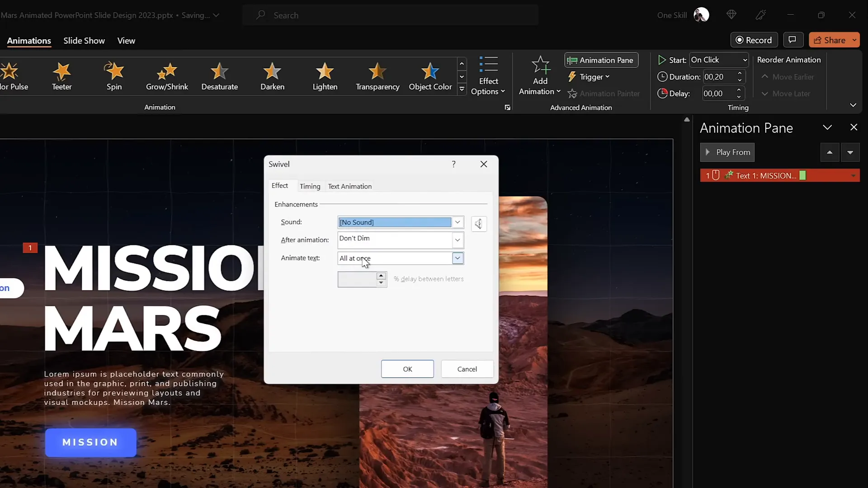Viewport: 868px width, 488px height.
Task: Apply the Spin emphasis animation
Action: [x=114, y=76]
